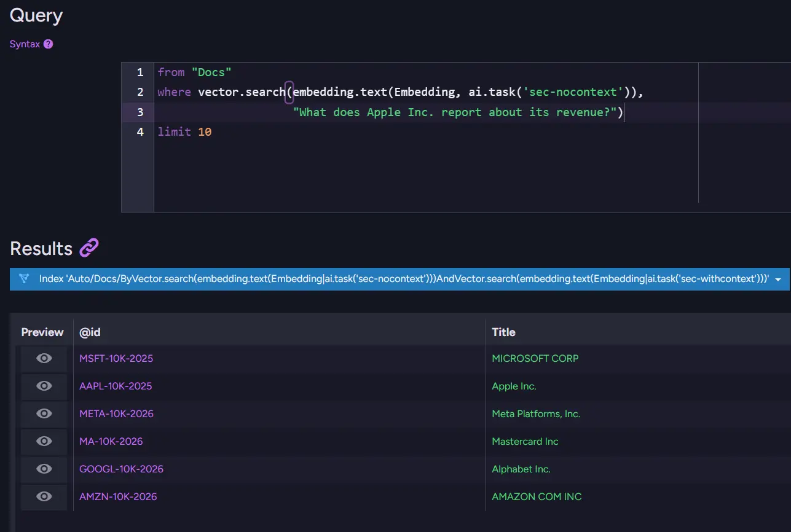Click the Query heading
Viewport: 791px width, 532px height.
click(36, 15)
